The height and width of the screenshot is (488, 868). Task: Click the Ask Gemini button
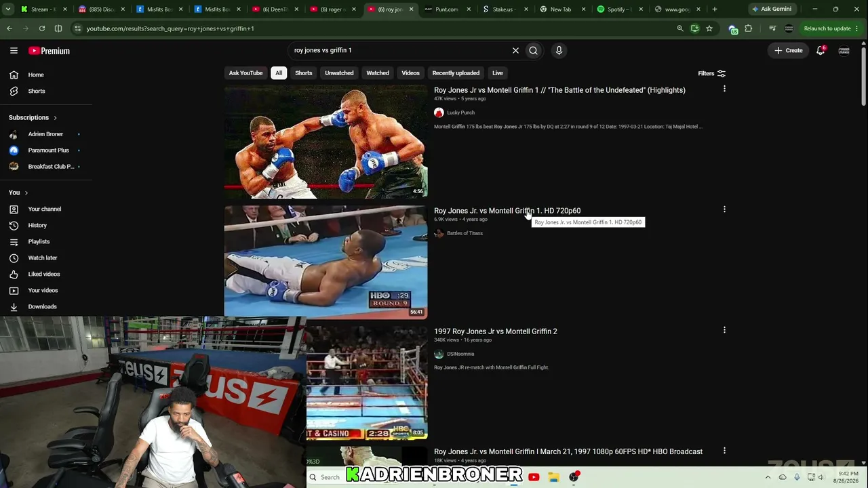tap(772, 9)
